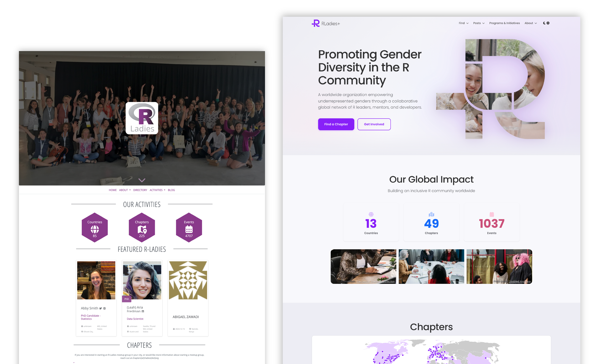Screen dimensions: 601x364
Task: Click the FEATURED R-LADIES heading
Action: click(x=142, y=249)
